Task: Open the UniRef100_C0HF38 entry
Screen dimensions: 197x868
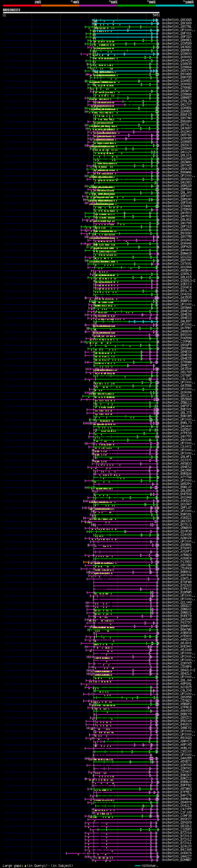Action: [x=177, y=816]
